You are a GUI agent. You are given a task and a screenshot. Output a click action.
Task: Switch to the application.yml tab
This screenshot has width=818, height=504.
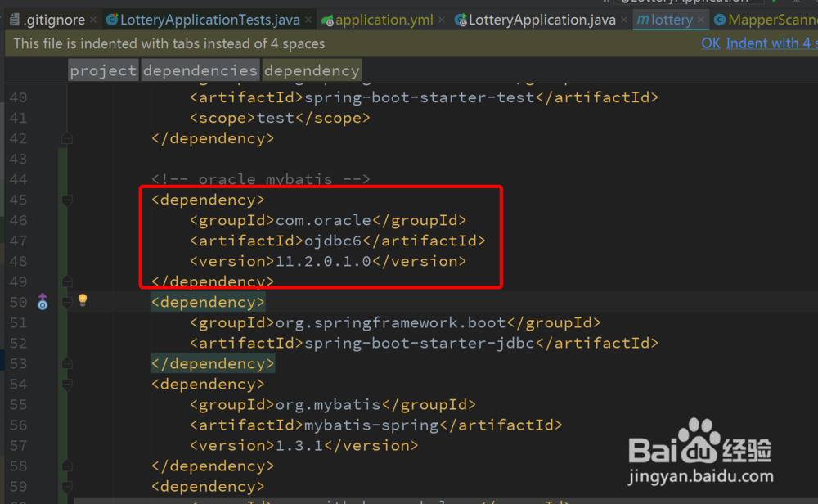pos(384,20)
